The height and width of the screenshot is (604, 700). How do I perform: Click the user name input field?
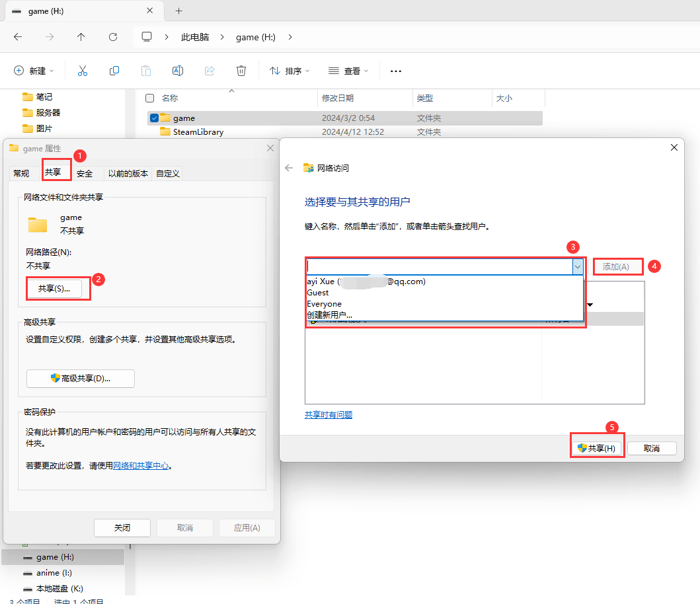[440, 266]
